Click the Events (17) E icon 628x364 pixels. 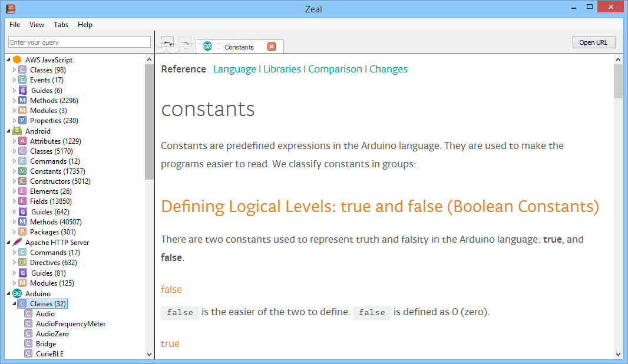[22, 80]
